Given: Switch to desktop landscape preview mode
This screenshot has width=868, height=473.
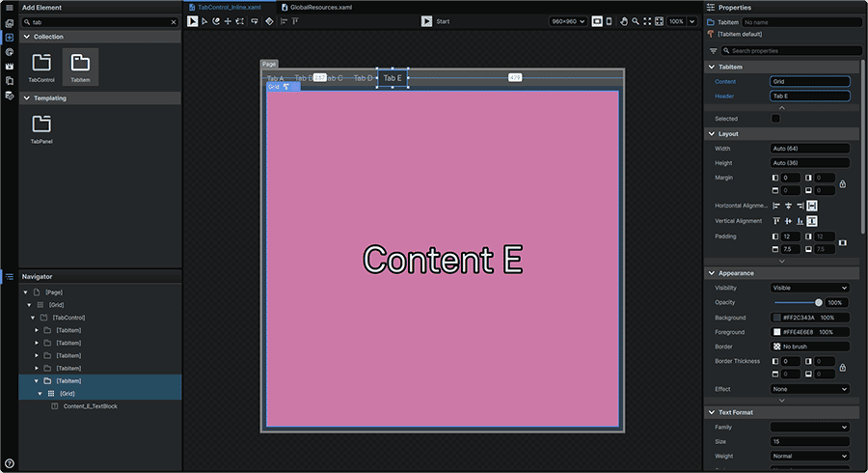Looking at the screenshot, I should tap(597, 21).
